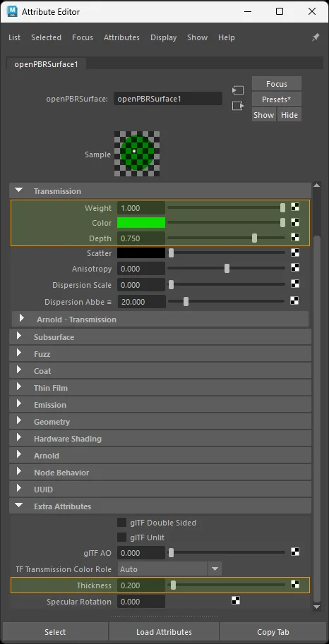Image resolution: width=329 pixels, height=644 pixels.
Task: Click the material Sample swatch preview
Action: coord(137,154)
